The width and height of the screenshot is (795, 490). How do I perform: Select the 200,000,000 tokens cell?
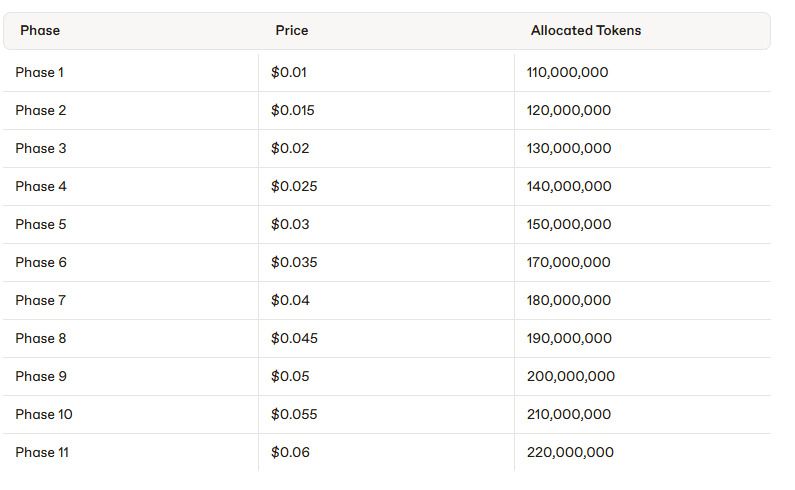click(x=571, y=376)
